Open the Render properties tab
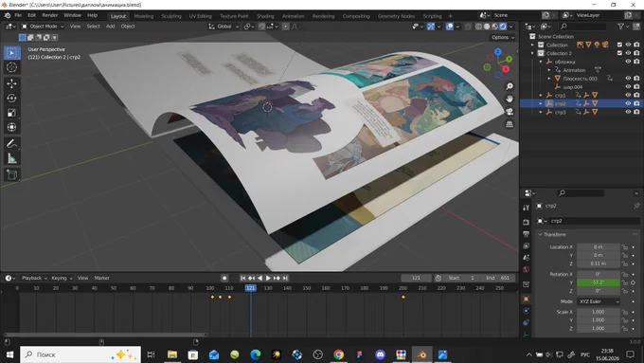This screenshot has height=363, width=644. 527,222
